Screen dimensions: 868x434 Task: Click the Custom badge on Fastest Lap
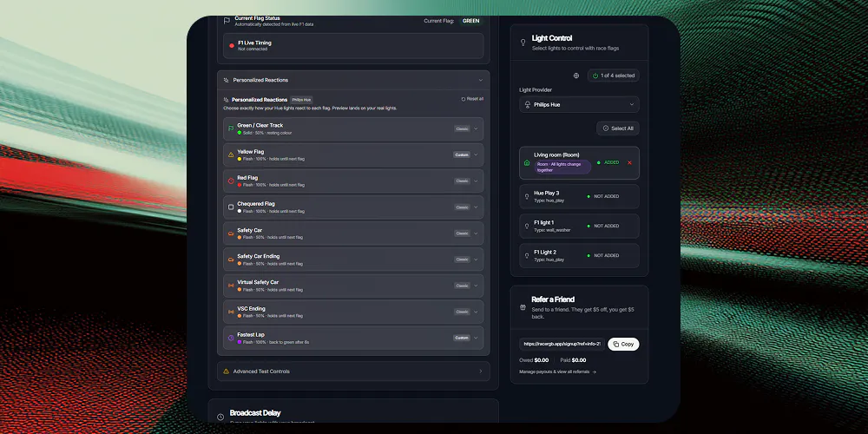coord(462,338)
